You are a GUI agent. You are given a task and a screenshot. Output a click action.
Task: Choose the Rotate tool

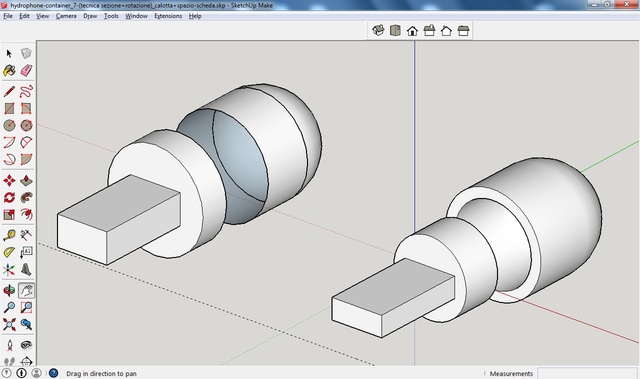point(9,197)
